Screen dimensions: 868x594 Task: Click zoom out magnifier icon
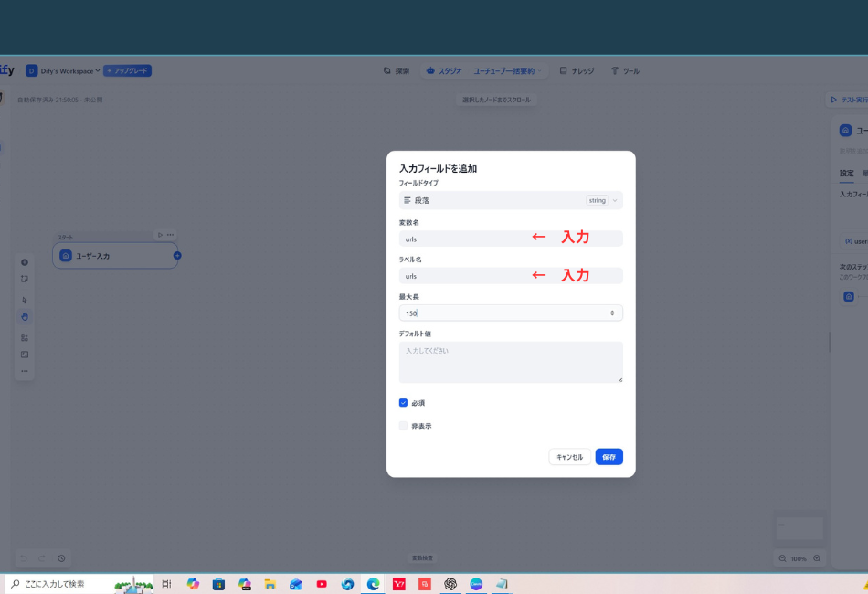tap(782, 558)
